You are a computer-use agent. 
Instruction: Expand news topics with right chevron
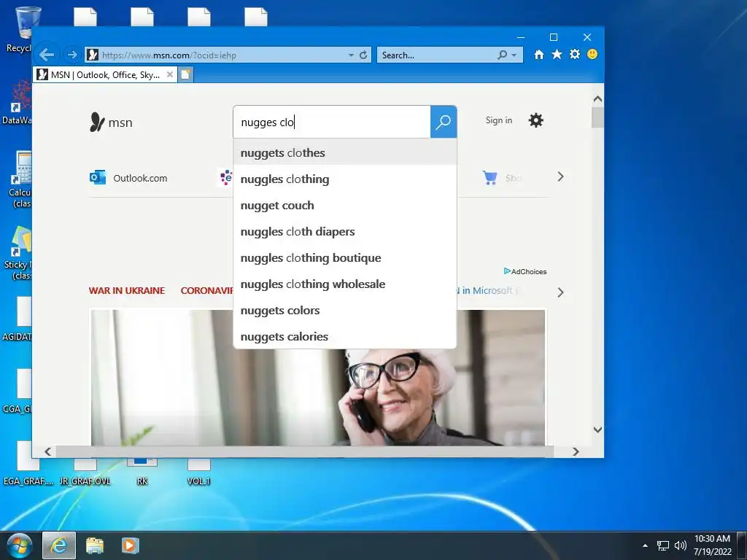pyautogui.click(x=560, y=292)
